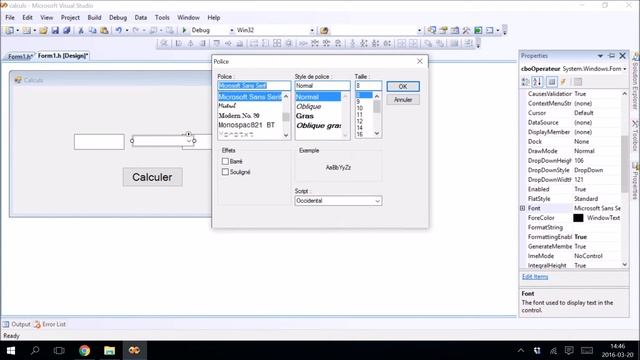Screen dimensions: 640x360
Task: Click the Add New Item toolbar icon
Action: point(27,30)
